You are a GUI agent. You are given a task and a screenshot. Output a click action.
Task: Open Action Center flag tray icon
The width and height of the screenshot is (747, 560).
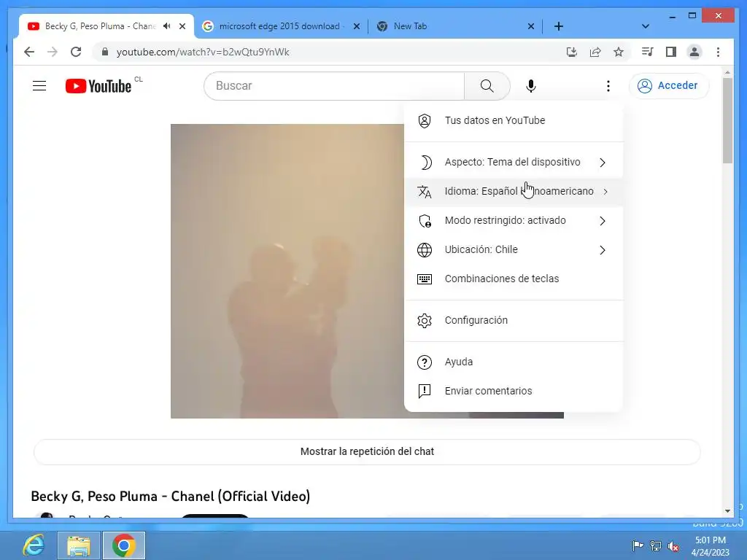637,545
